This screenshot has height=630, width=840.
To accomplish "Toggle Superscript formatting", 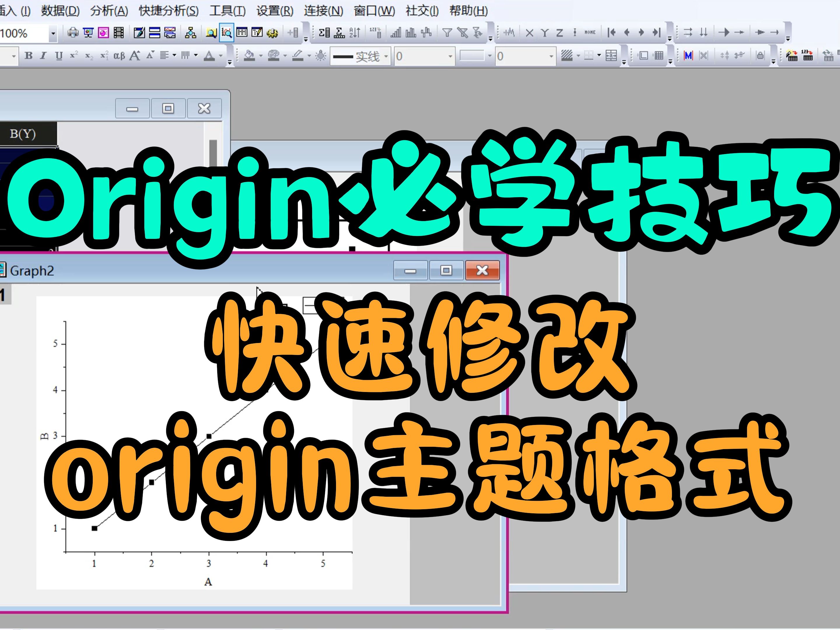I will click(74, 56).
